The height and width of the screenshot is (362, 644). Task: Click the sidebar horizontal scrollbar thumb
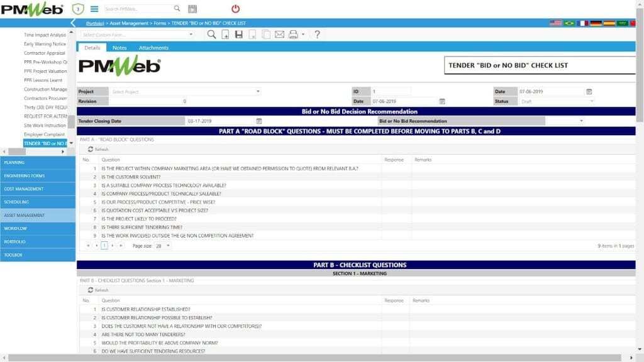17,151
